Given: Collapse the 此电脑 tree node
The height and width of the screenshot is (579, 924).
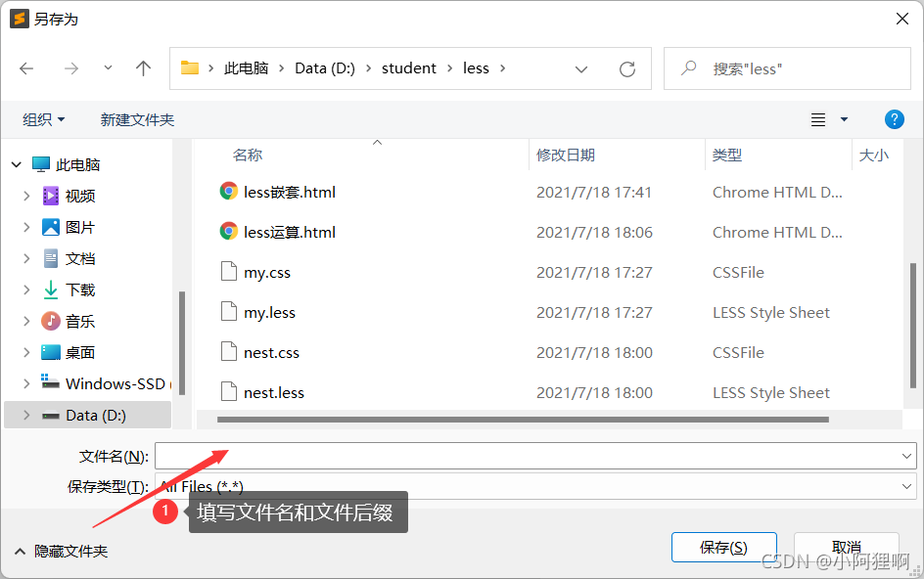Looking at the screenshot, I should (17, 164).
